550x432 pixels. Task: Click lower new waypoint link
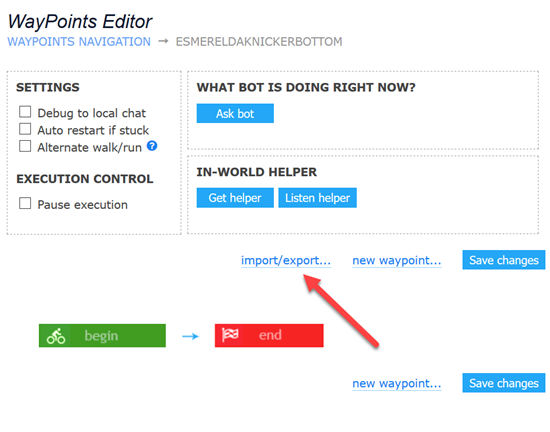click(x=397, y=384)
